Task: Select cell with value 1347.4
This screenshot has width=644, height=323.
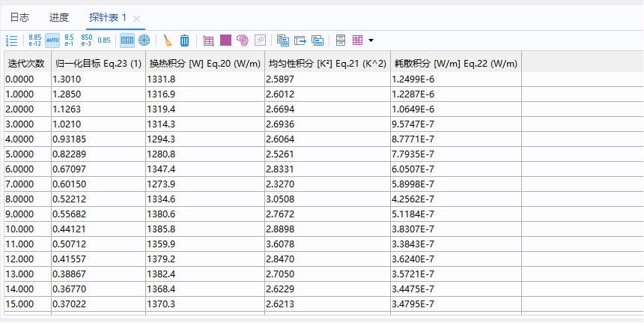Action: pos(205,169)
